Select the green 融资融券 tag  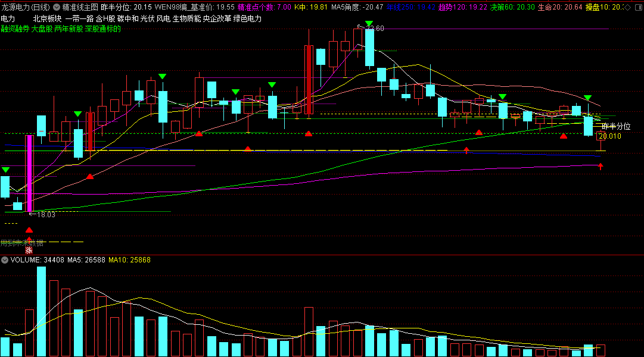click(x=15, y=29)
